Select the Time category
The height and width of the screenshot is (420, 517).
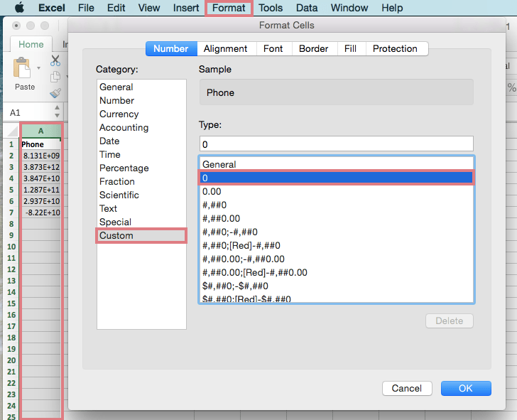click(141, 155)
